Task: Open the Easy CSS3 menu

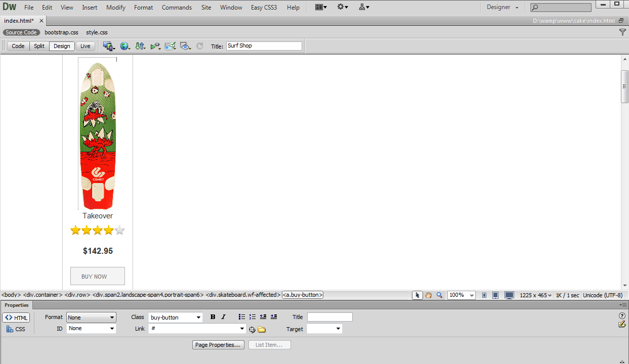Action: [264, 8]
